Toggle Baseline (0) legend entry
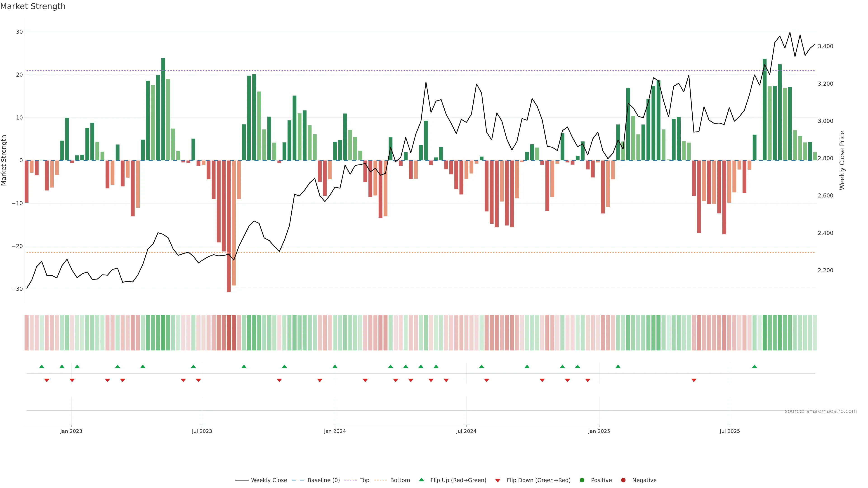The width and height of the screenshot is (868, 488). (x=323, y=480)
